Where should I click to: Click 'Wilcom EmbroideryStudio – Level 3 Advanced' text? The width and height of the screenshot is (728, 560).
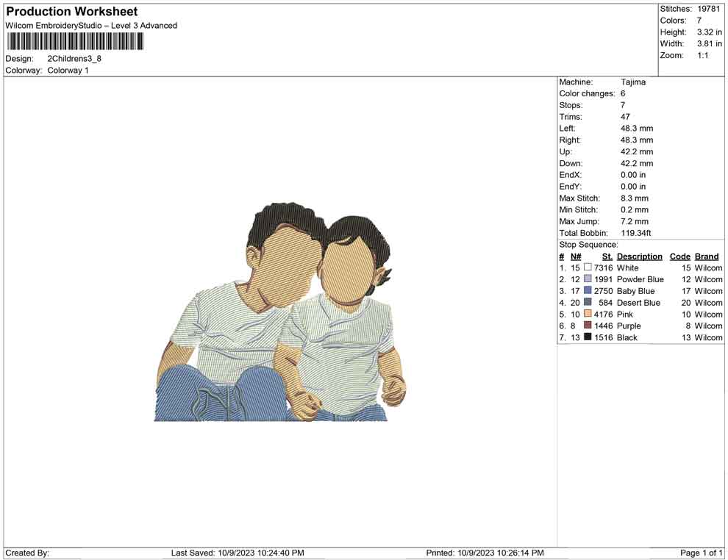click(x=91, y=26)
